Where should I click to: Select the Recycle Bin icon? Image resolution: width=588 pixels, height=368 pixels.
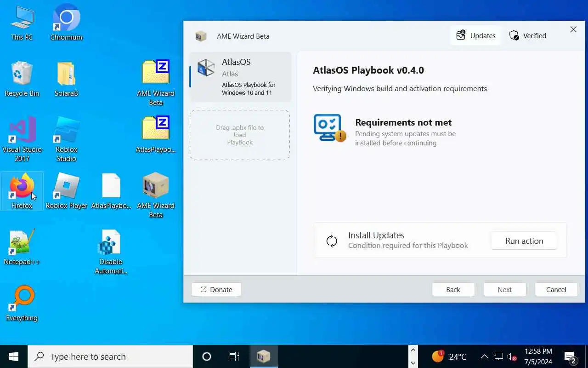click(x=22, y=79)
